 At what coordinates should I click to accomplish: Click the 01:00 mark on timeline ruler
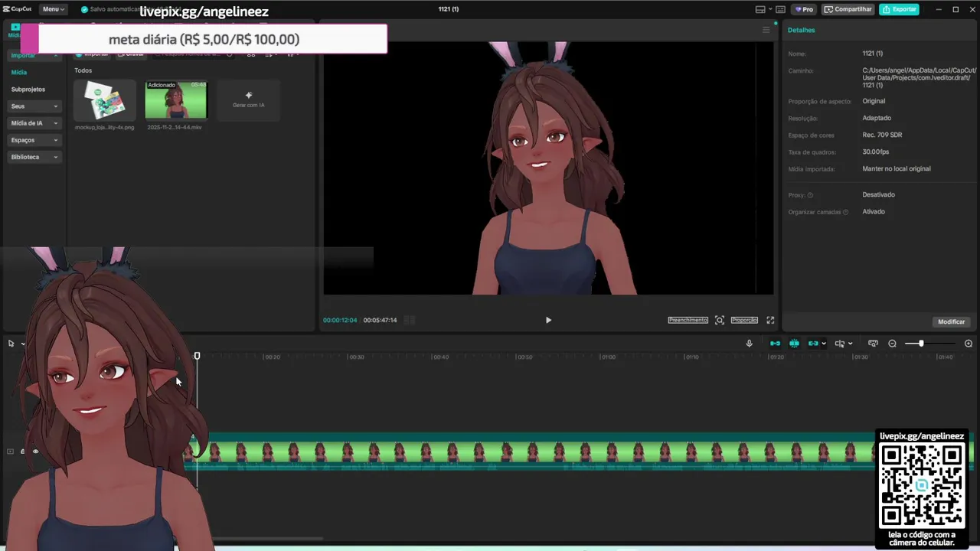pyautogui.click(x=608, y=357)
